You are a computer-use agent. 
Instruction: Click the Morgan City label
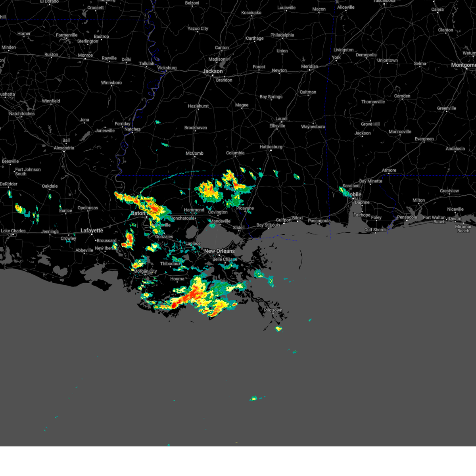coord(145,271)
